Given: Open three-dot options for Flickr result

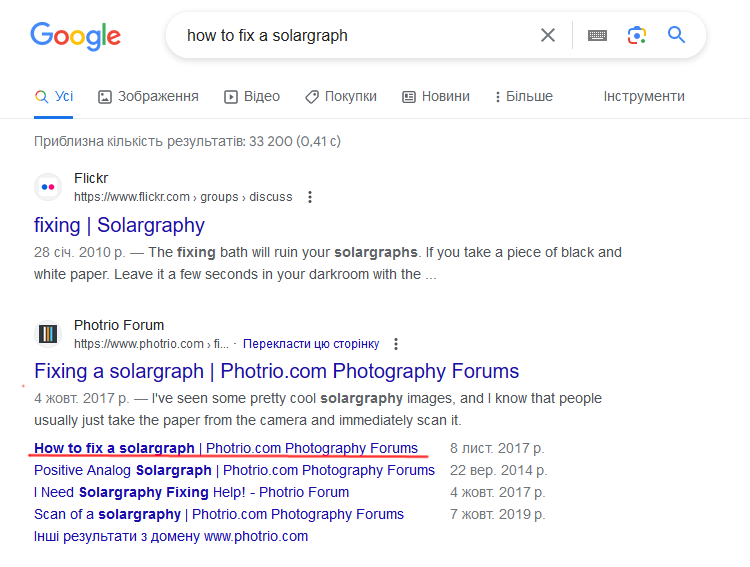Looking at the screenshot, I should pyautogui.click(x=310, y=197).
